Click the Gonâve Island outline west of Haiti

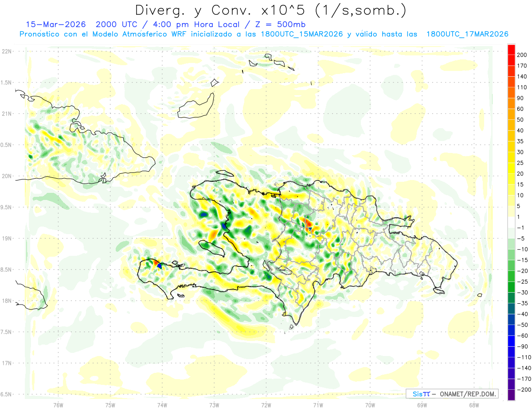213,248
